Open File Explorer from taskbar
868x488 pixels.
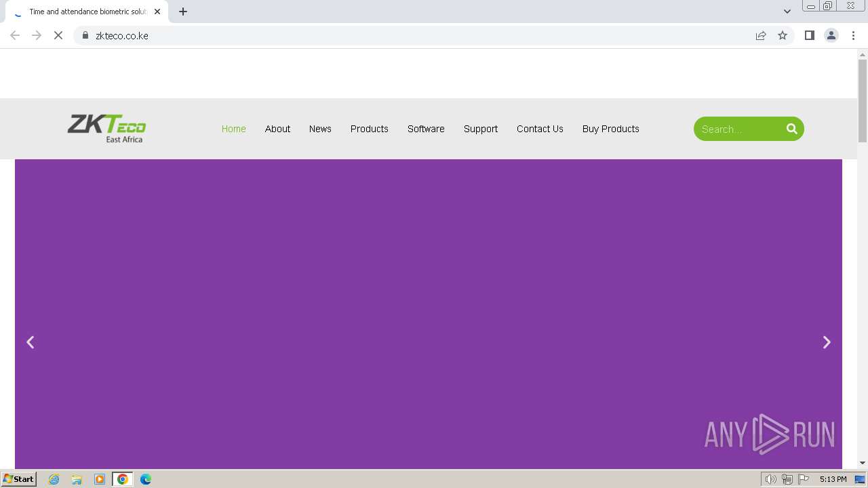tap(77, 479)
